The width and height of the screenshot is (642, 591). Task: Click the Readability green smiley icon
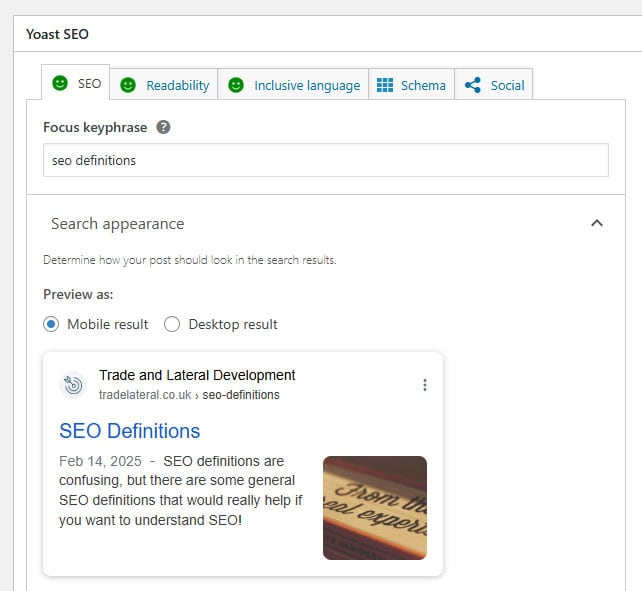pos(128,85)
